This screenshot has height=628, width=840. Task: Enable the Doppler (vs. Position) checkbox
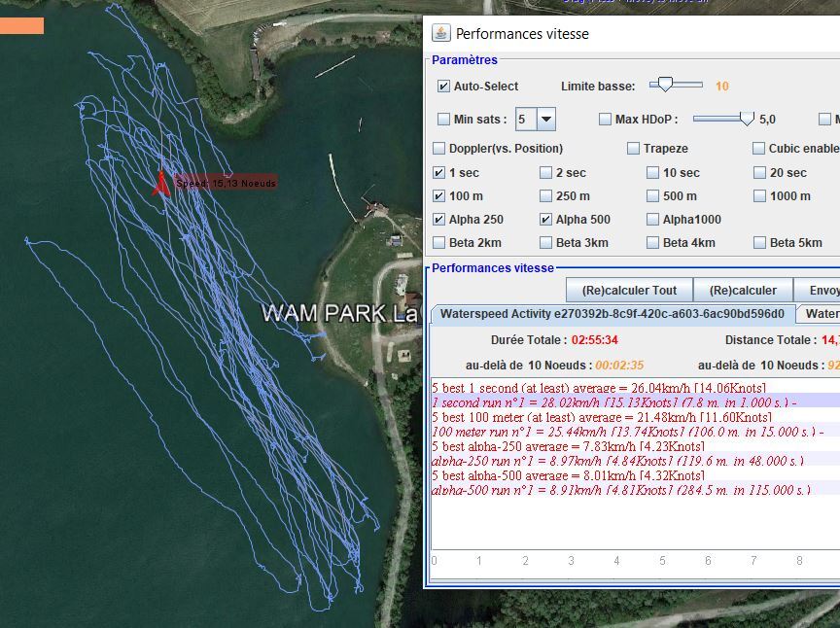tap(439, 149)
